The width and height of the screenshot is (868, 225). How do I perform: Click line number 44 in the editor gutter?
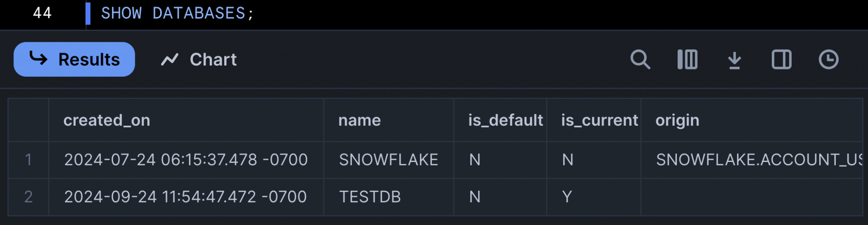42,13
